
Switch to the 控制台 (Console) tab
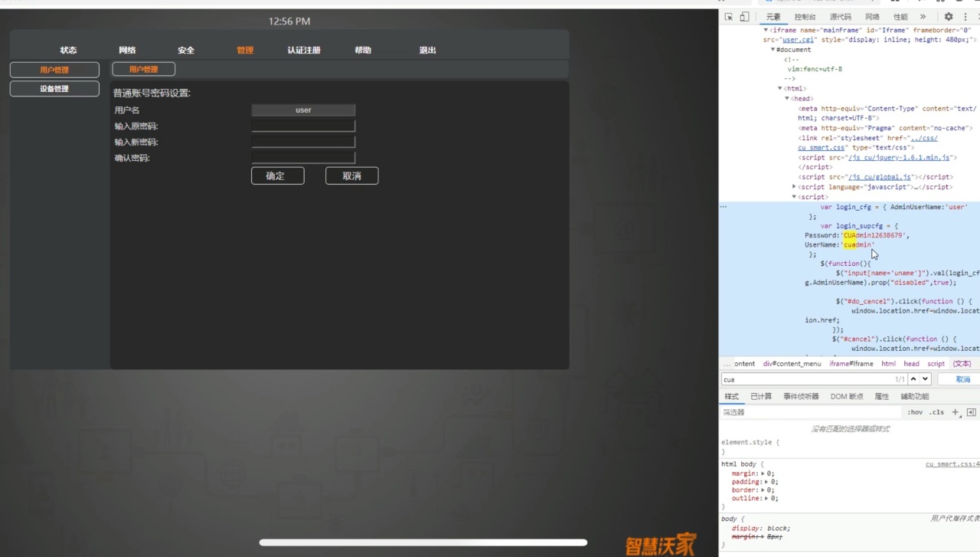pyautogui.click(x=805, y=17)
